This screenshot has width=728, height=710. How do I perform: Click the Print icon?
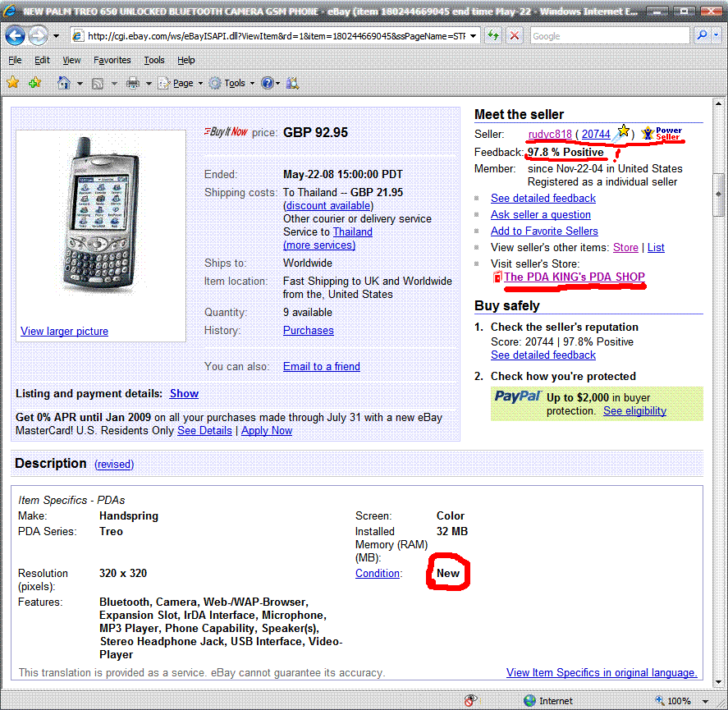pyautogui.click(x=133, y=83)
